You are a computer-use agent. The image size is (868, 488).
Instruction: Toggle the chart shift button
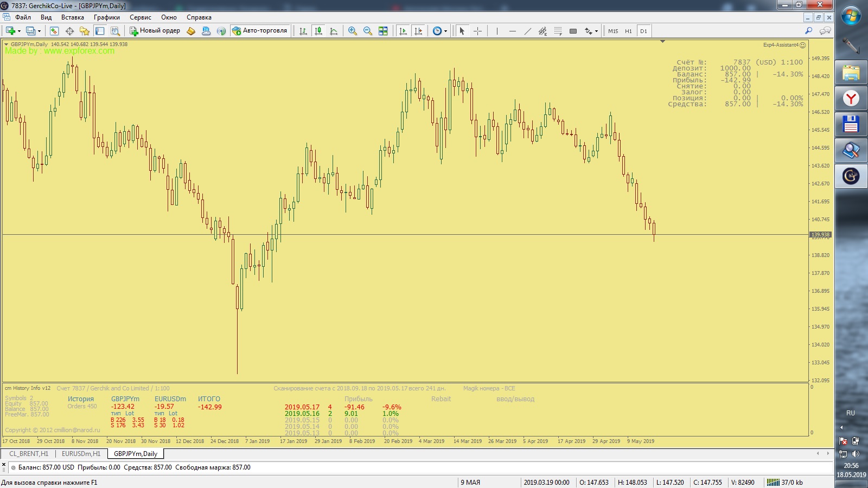tap(418, 31)
